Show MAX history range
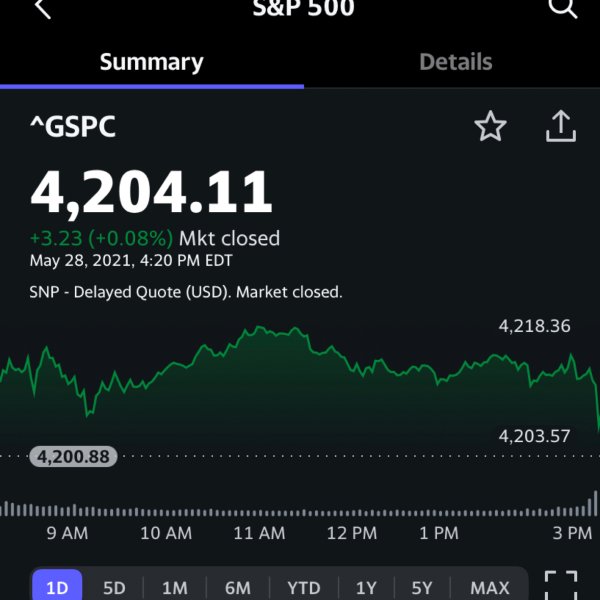600x600 pixels. click(x=490, y=587)
